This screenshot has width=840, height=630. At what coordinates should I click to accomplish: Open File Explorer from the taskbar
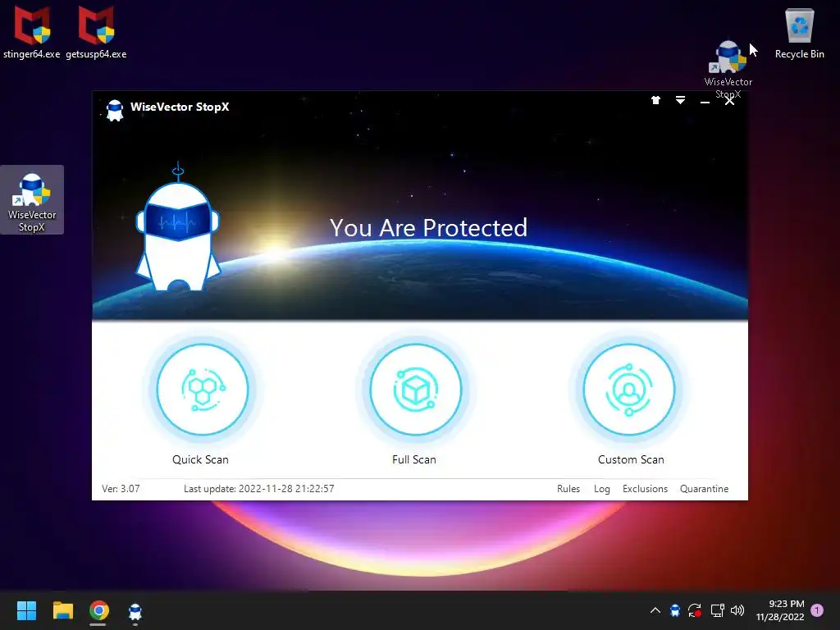click(62, 610)
